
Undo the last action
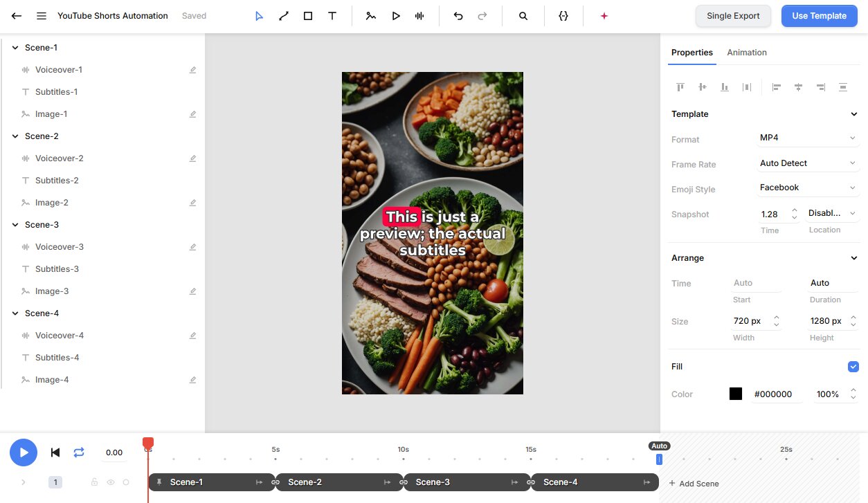pos(458,16)
